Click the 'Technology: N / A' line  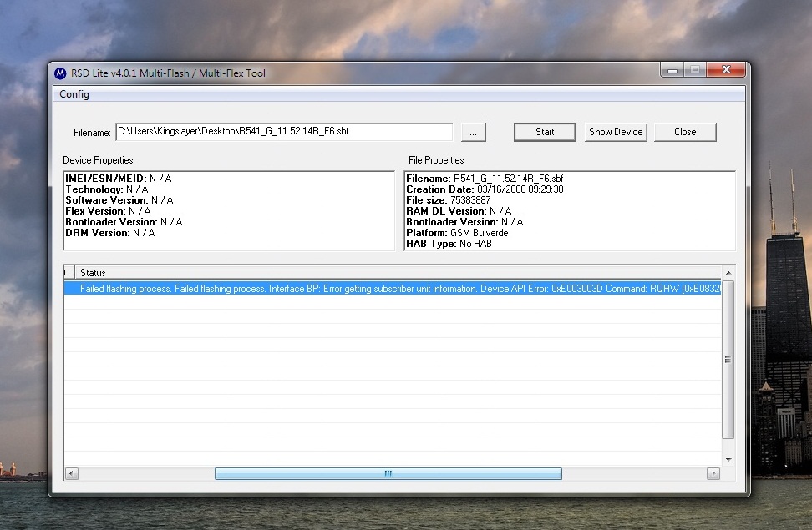pyautogui.click(x=107, y=189)
